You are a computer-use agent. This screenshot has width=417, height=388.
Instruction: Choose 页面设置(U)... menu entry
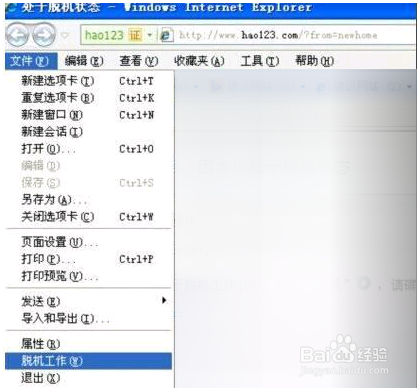[89, 242]
